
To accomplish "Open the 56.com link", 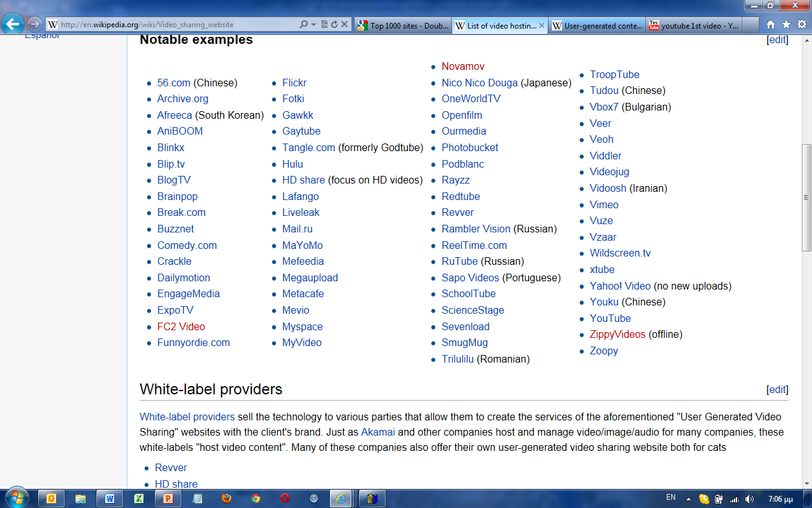I will [x=174, y=83].
